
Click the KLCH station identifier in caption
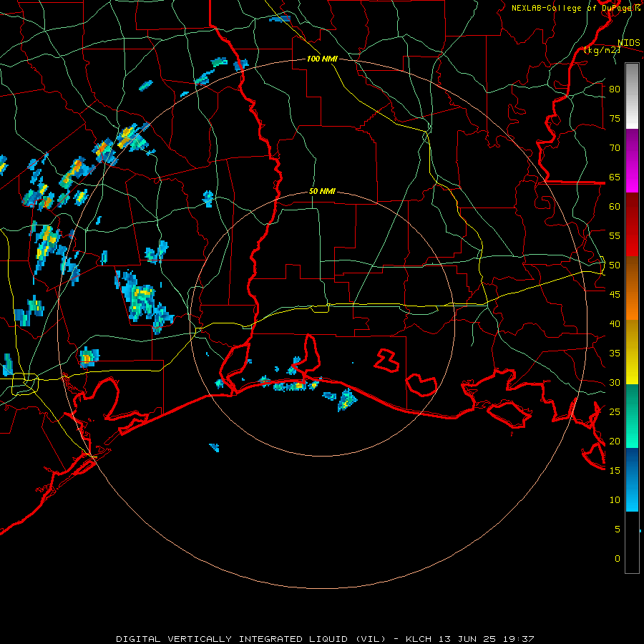419,639
